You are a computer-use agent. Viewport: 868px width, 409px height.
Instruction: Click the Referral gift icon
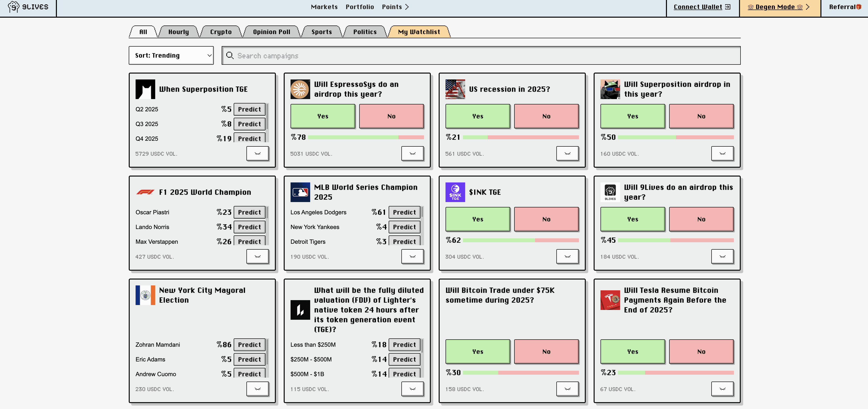(859, 7)
